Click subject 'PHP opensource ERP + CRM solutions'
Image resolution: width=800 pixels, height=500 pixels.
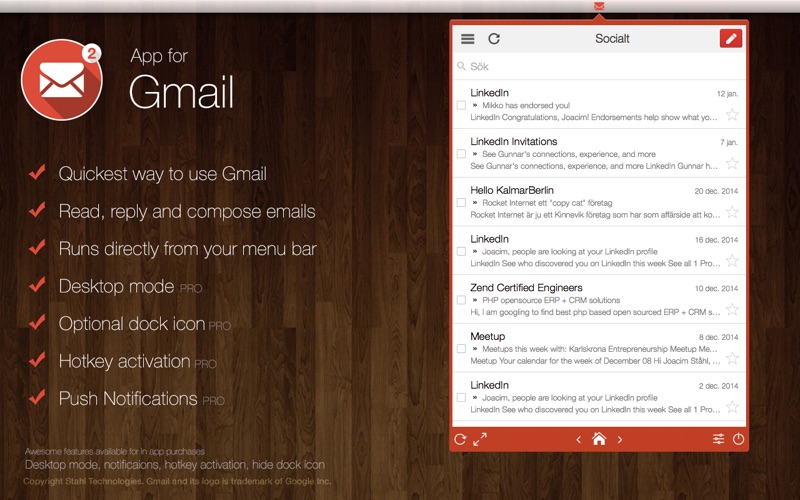(x=551, y=301)
